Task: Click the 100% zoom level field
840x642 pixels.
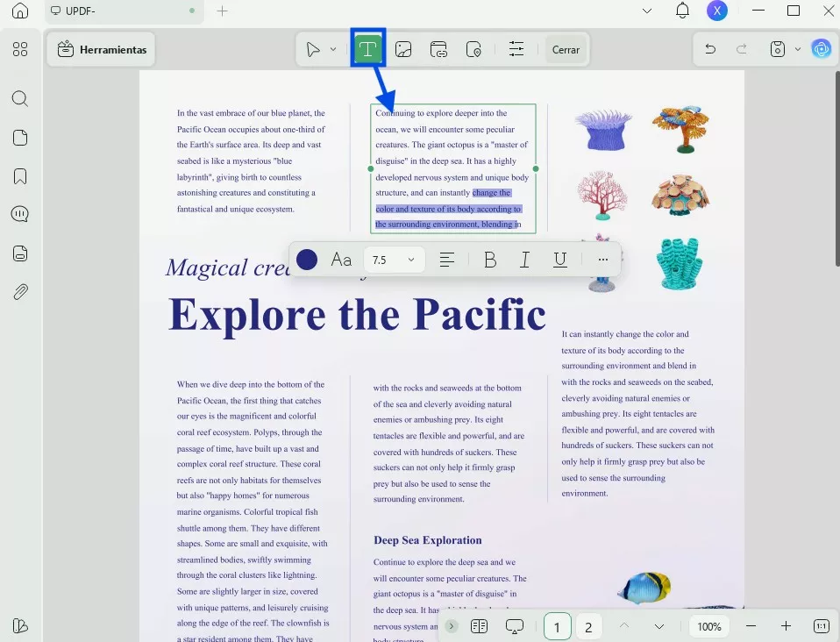Action: tap(709, 626)
